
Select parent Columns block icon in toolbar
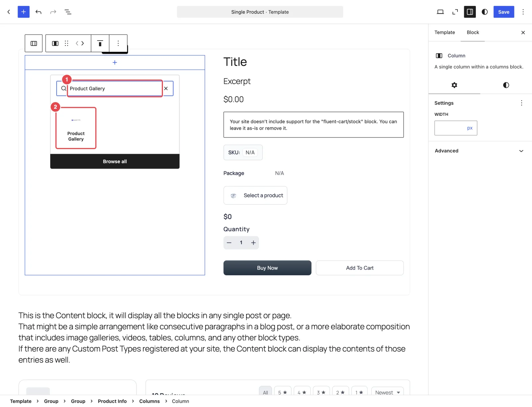click(34, 43)
